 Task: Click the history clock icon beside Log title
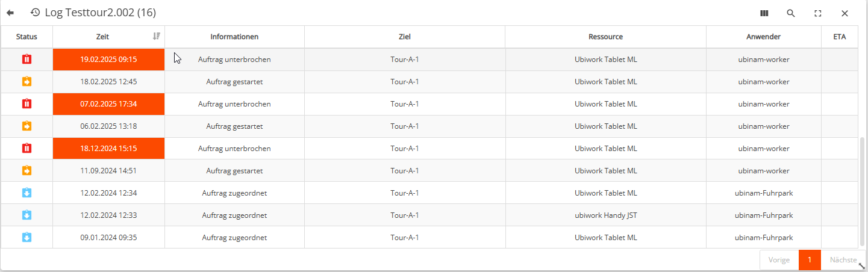35,13
